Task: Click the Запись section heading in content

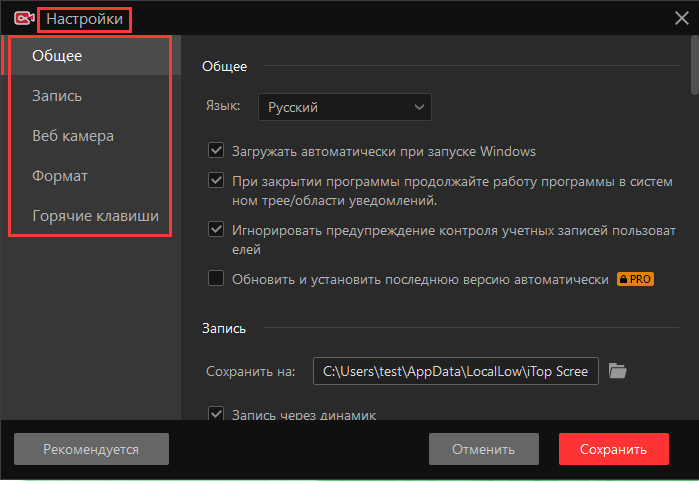Action: (x=224, y=329)
